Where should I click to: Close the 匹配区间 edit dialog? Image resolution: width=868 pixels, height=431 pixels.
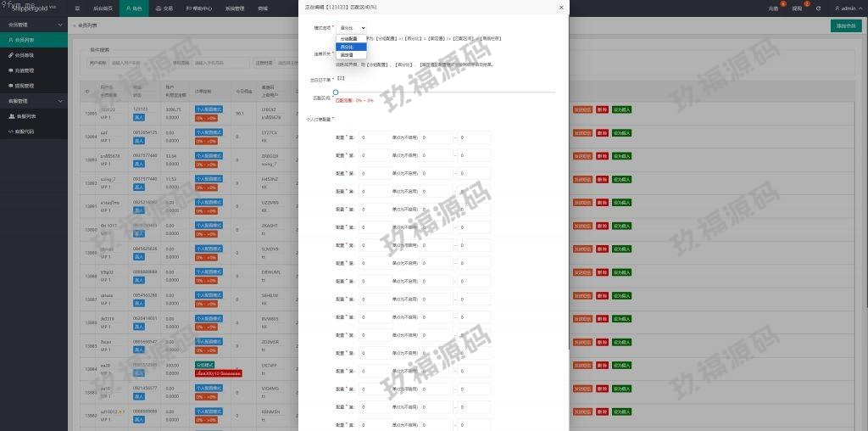[x=560, y=8]
